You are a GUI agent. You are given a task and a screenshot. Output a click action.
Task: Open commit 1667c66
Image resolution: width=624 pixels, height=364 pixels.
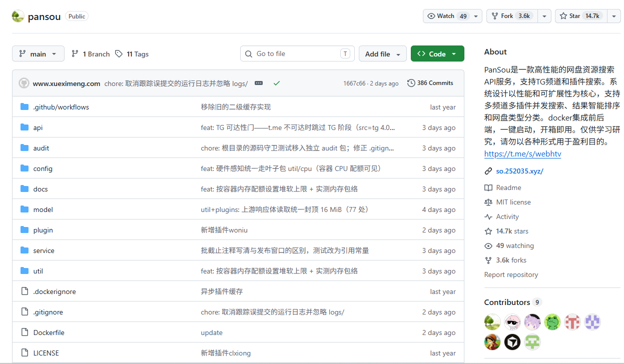(x=354, y=83)
